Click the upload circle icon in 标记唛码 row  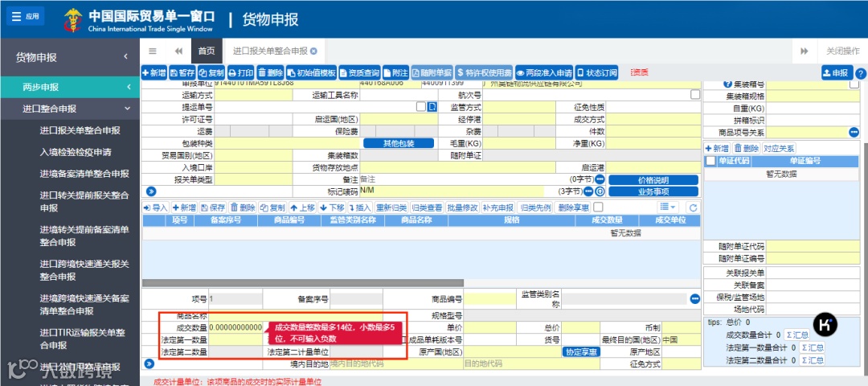(599, 191)
